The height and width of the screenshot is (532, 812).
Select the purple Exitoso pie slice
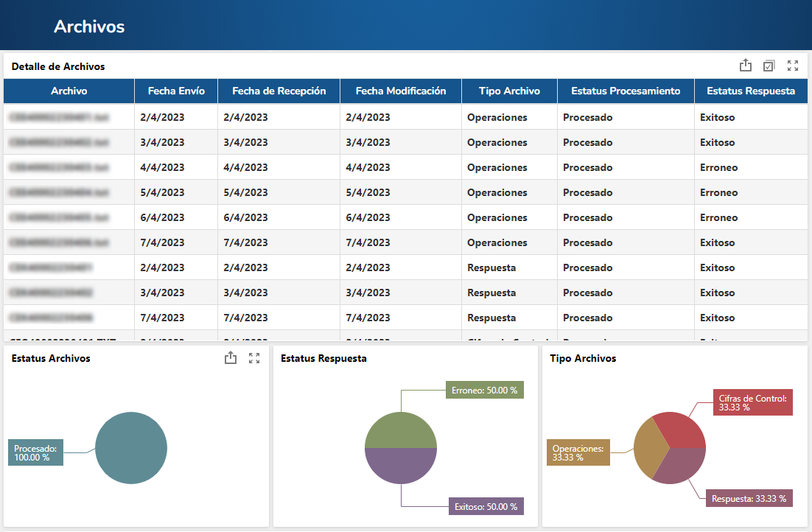pyautogui.click(x=401, y=465)
